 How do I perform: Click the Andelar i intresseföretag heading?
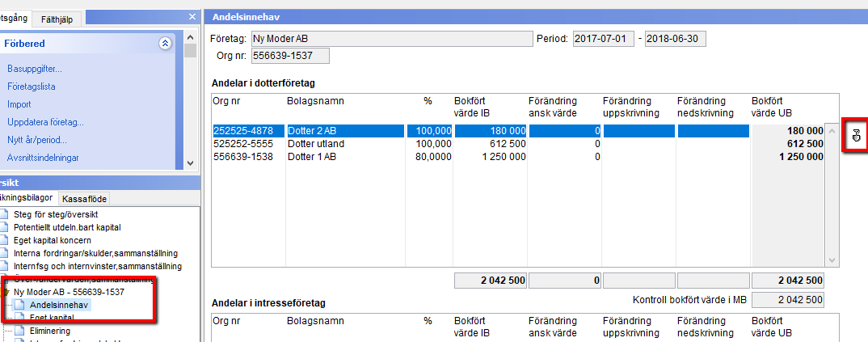(x=268, y=303)
